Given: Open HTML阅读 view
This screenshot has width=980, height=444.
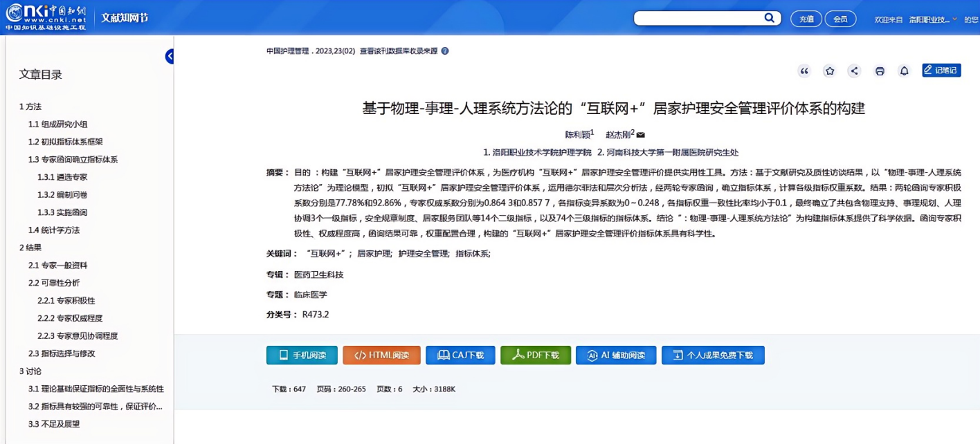Looking at the screenshot, I should [x=381, y=355].
